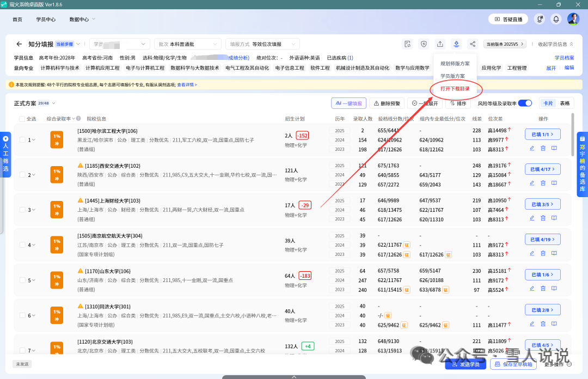Open the 郑宇楠的备选库 side panel
The image size is (588, 379).
[x=583, y=164]
